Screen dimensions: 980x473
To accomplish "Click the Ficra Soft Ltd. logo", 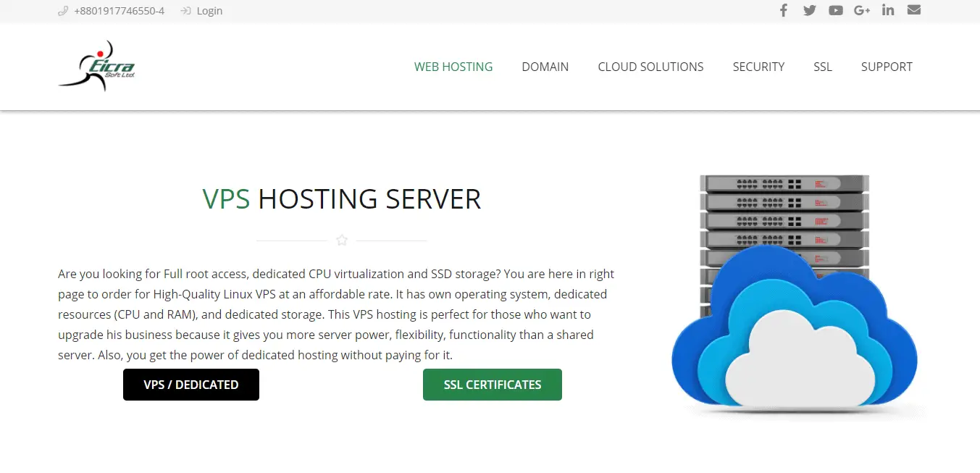I will click(x=96, y=66).
